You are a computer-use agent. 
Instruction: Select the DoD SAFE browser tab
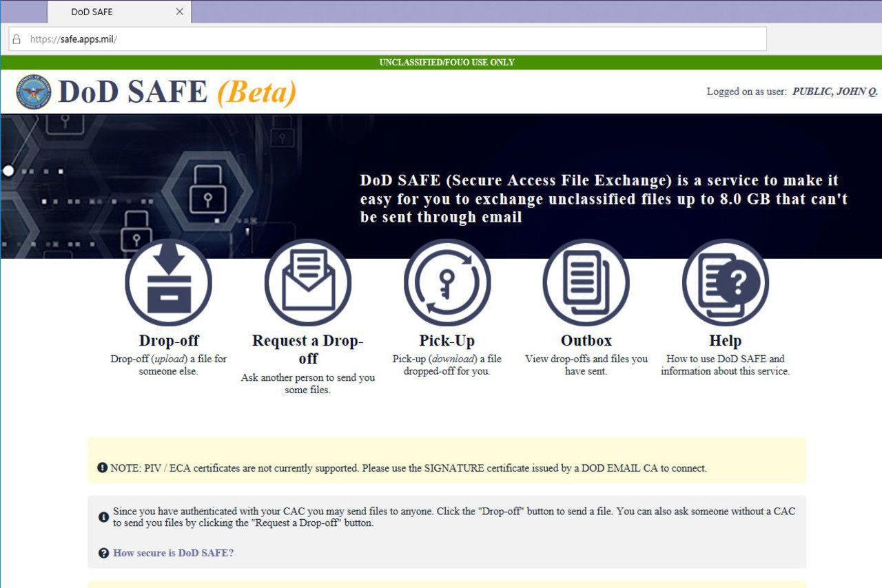pyautogui.click(x=103, y=12)
